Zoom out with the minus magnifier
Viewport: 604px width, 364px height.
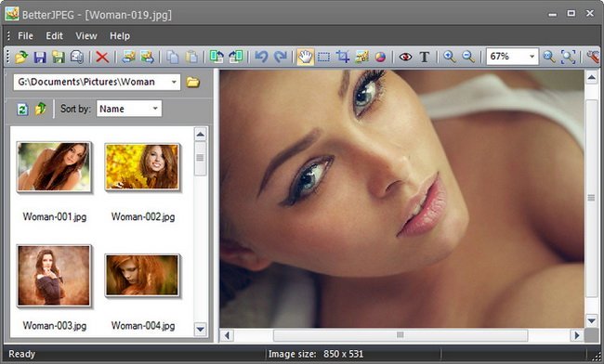(468, 57)
